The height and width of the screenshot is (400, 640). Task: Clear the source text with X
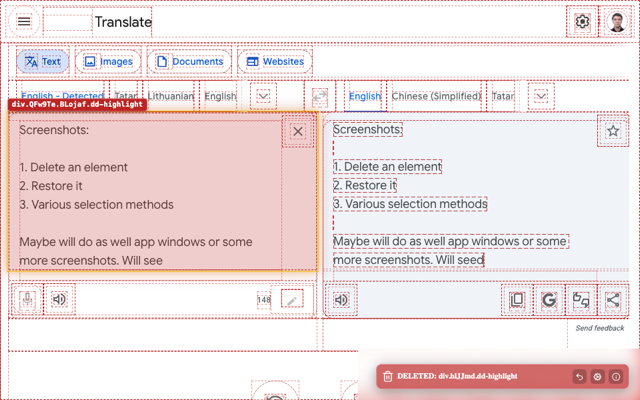[x=298, y=131]
